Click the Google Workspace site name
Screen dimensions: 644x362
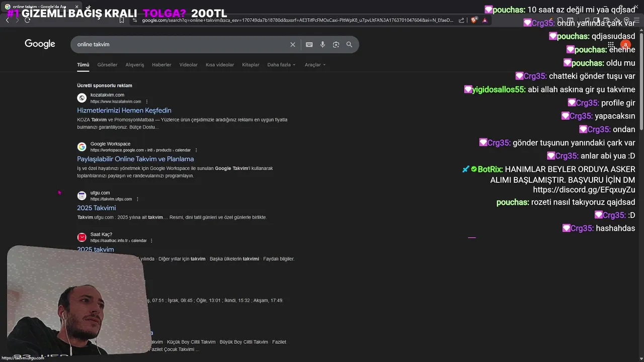pyautogui.click(x=110, y=144)
